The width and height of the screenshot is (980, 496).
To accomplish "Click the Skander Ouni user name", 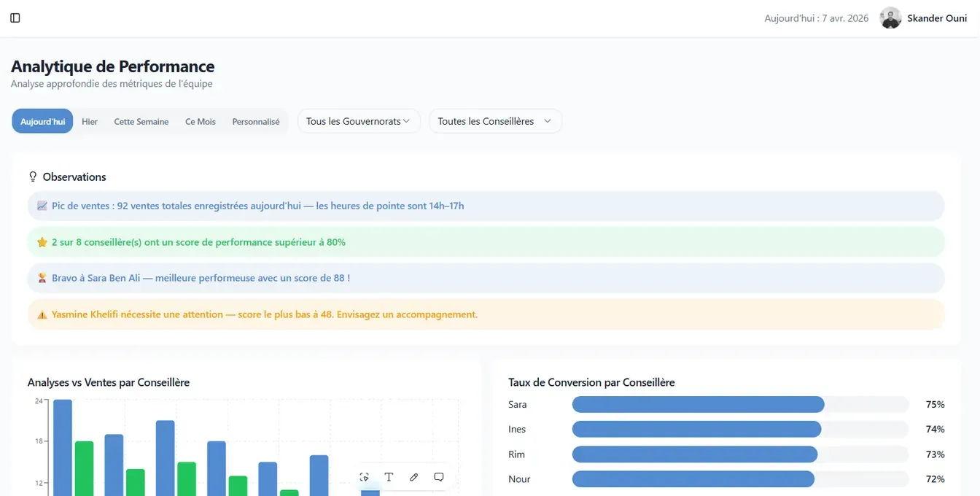I will [937, 18].
